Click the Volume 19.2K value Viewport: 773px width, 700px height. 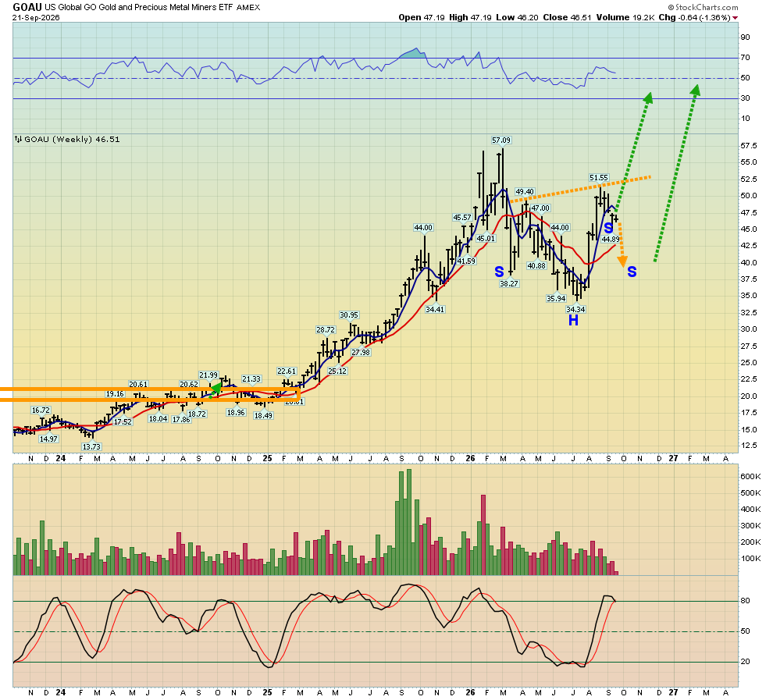(x=625, y=18)
